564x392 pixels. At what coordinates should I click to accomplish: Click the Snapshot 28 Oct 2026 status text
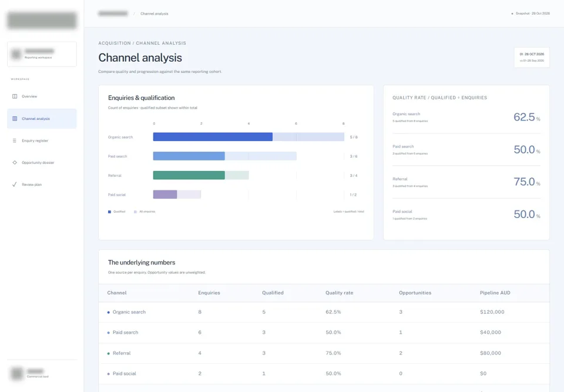pos(532,14)
